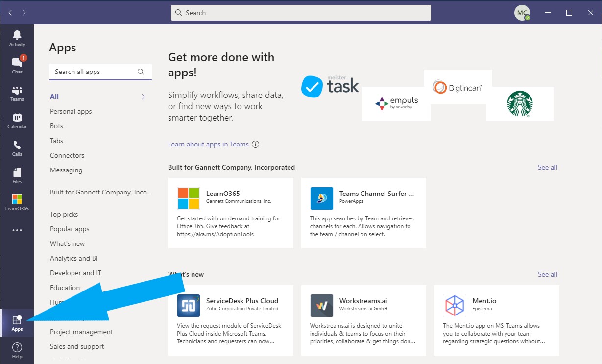See all Built for Gannett Company apps
This screenshot has height=364, width=602.
(x=548, y=167)
